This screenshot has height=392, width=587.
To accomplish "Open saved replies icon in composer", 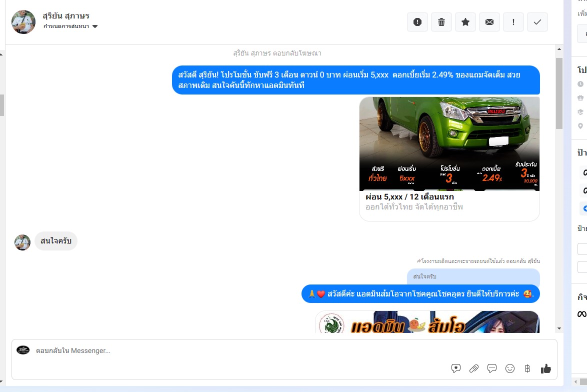I will 455,368.
